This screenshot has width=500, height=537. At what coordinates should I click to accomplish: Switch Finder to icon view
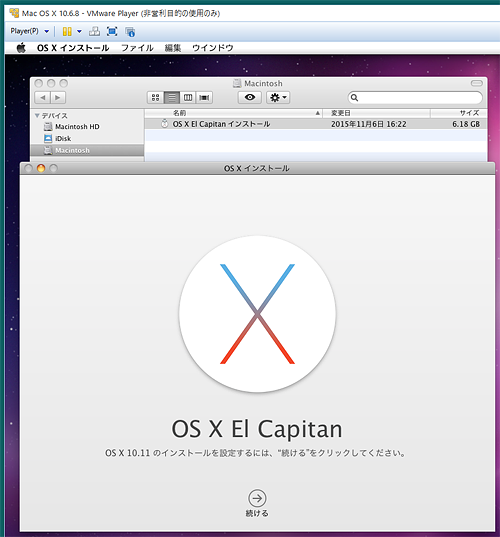(155, 98)
